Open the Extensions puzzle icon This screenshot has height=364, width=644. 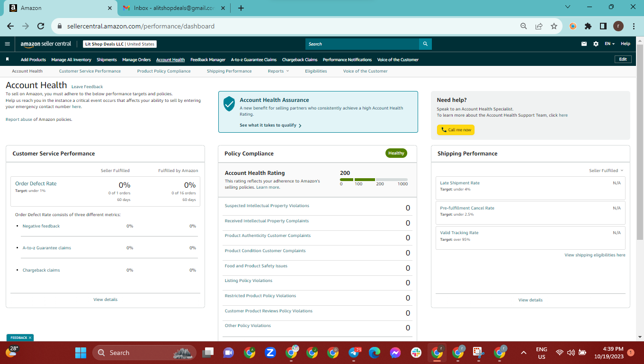[x=588, y=26]
